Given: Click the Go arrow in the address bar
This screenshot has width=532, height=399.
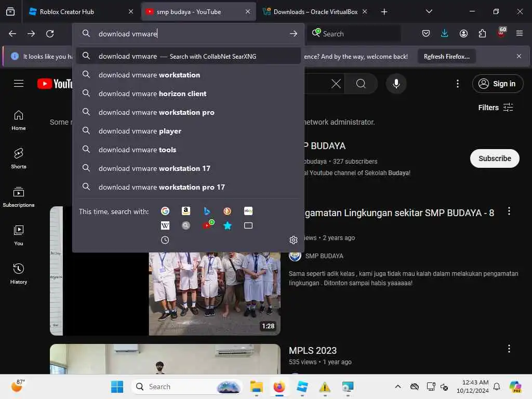Looking at the screenshot, I should (294, 34).
